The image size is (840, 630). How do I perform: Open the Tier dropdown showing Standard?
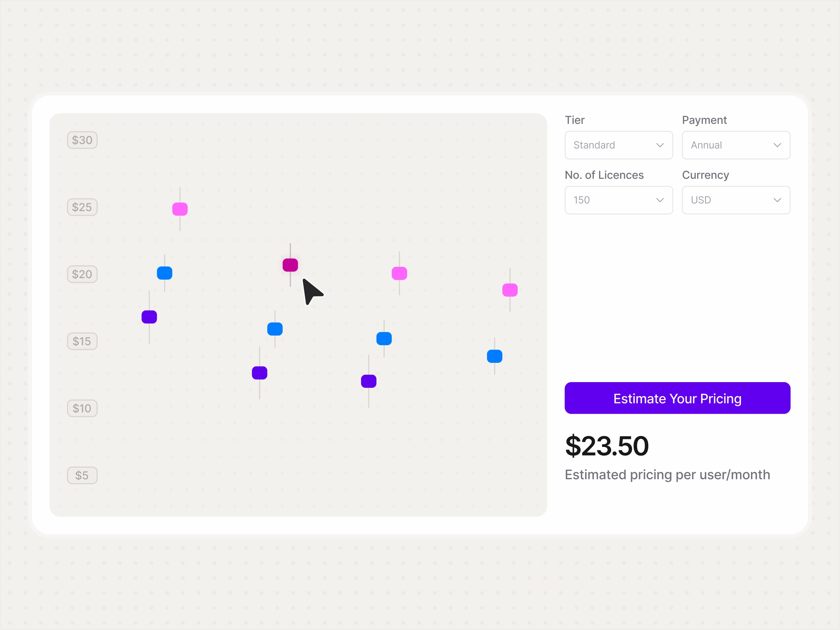[619, 145]
